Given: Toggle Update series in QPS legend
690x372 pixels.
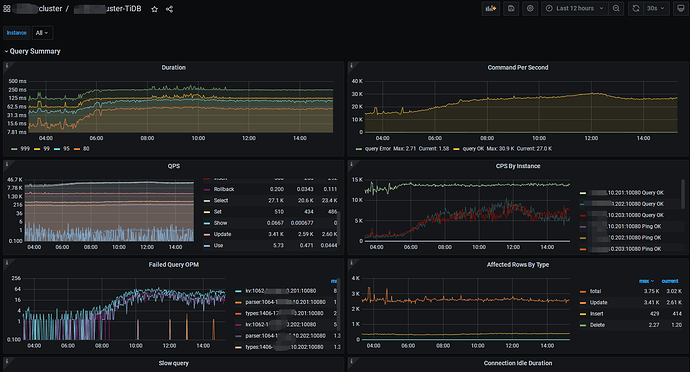Looking at the screenshot, I should click(x=222, y=234).
